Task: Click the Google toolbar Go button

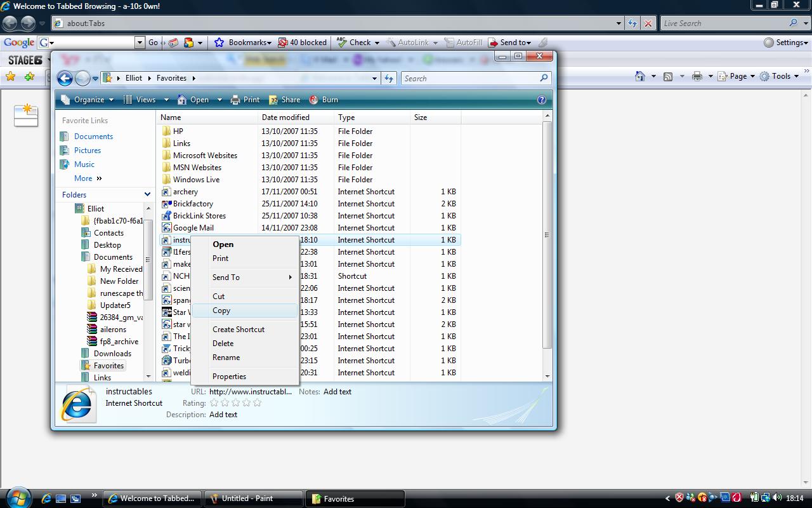Action: (x=153, y=43)
